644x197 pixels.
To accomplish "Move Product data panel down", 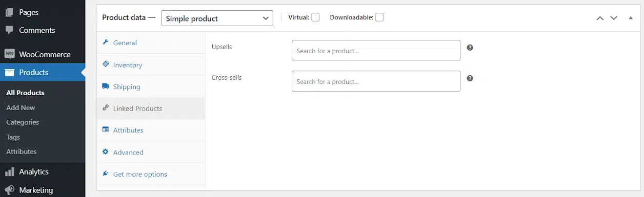I will click(614, 18).
